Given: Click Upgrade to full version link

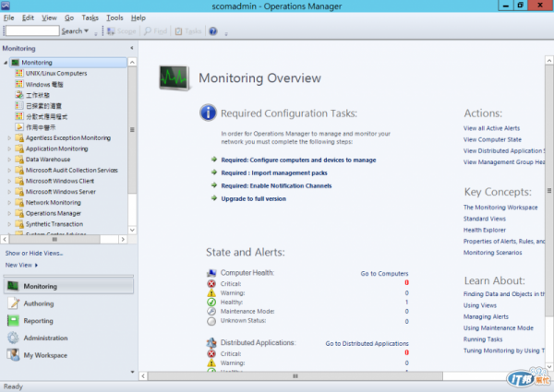Looking at the screenshot, I should pyautogui.click(x=253, y=198).
